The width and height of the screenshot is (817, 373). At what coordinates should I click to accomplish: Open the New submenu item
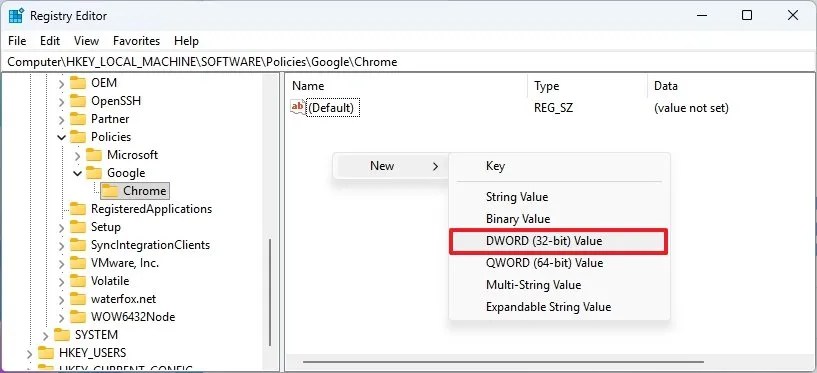click(x=391, y=166)
